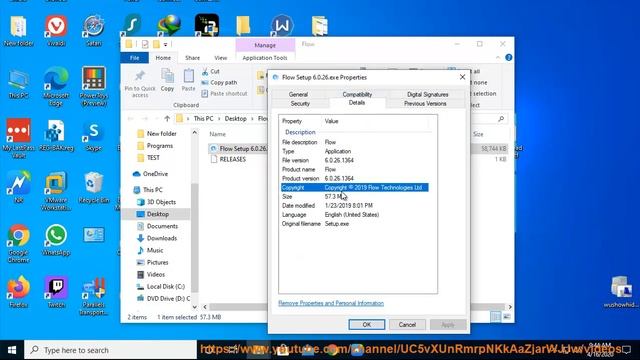Switch to the Share ribbon tab
This screenshot has width=640, height=360.
coord(192,58)
